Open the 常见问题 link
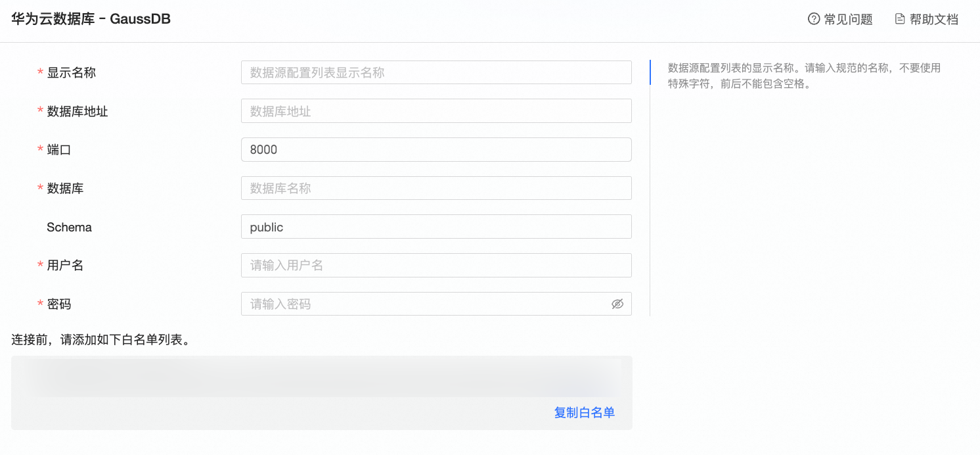Screen dimensions: 980x455 [x=848, y=19]
